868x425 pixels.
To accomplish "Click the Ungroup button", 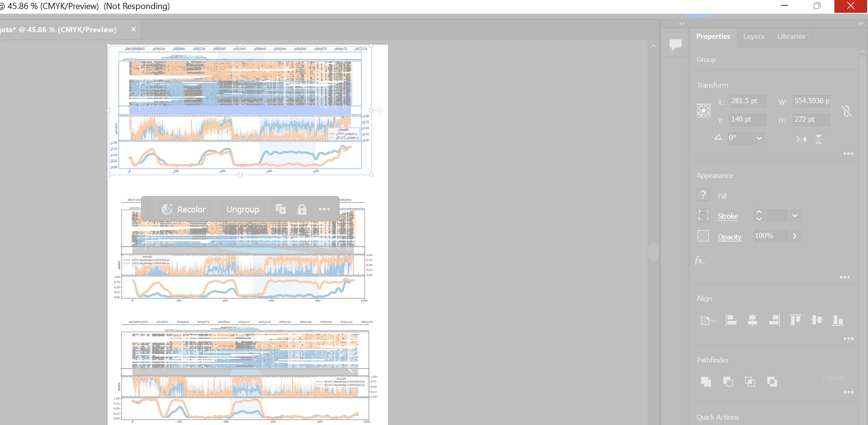I will tap(243, 209).
